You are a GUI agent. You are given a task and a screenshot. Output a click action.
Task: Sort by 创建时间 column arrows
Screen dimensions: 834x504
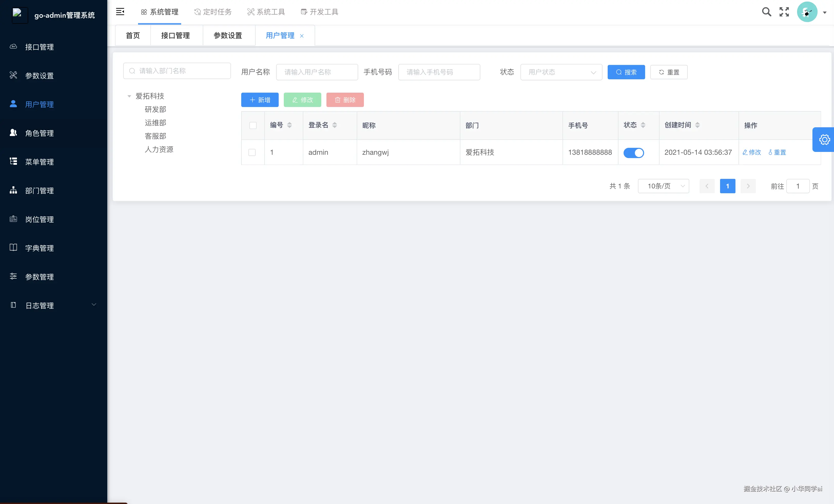point(697,125)
